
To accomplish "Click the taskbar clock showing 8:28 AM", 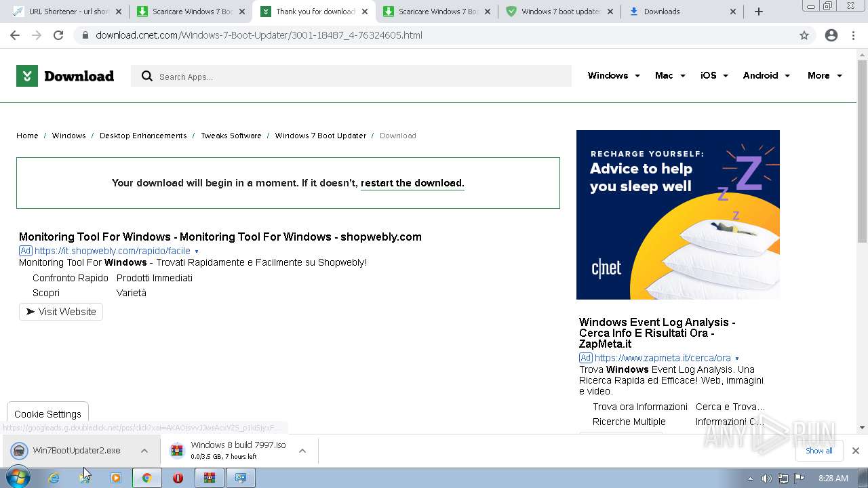I will (833, 479).
